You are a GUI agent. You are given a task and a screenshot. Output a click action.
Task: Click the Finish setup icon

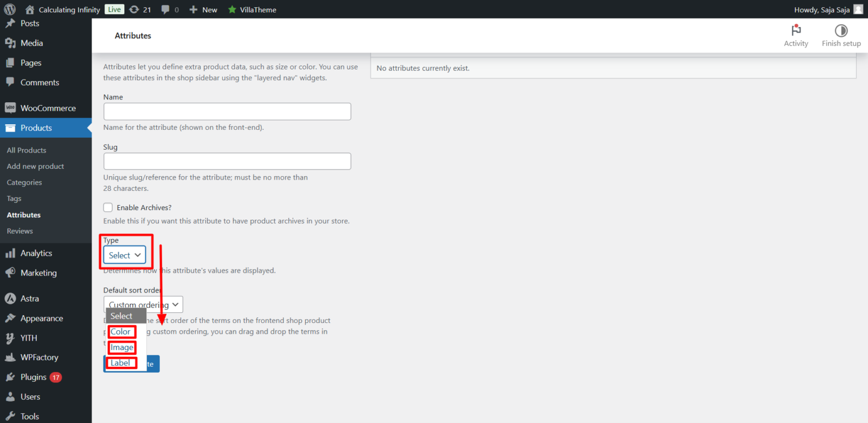tap(841, 31)
